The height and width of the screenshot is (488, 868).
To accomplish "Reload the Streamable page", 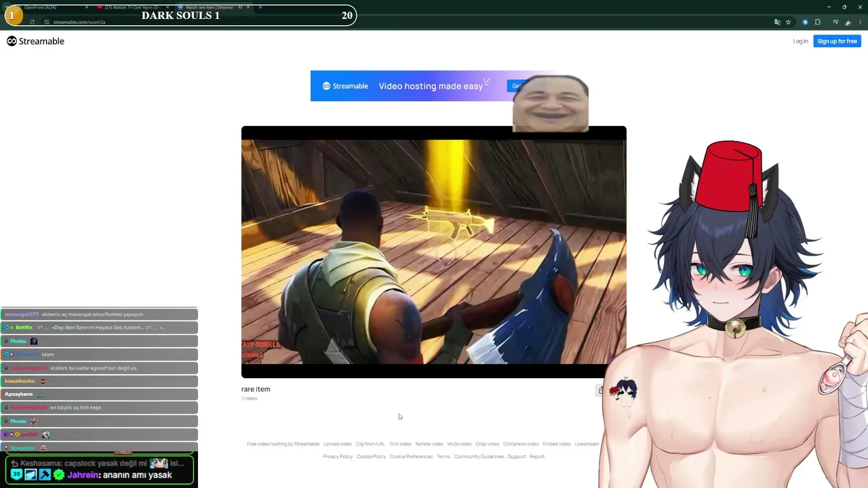I will 32,22.
